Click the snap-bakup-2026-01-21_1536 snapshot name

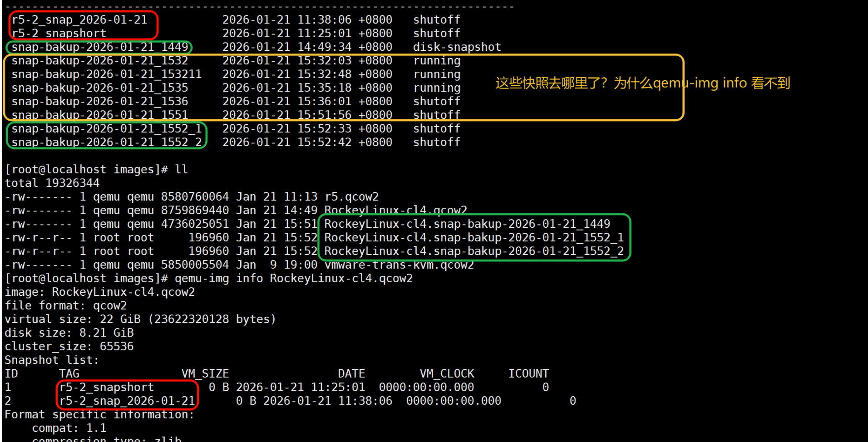(x=99, y=102)
